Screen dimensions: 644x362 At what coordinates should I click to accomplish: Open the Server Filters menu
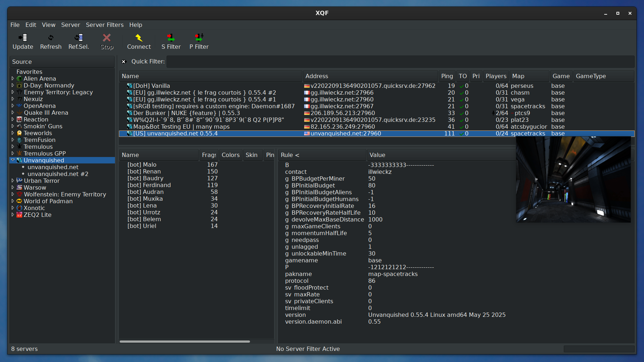click(105, 25)
